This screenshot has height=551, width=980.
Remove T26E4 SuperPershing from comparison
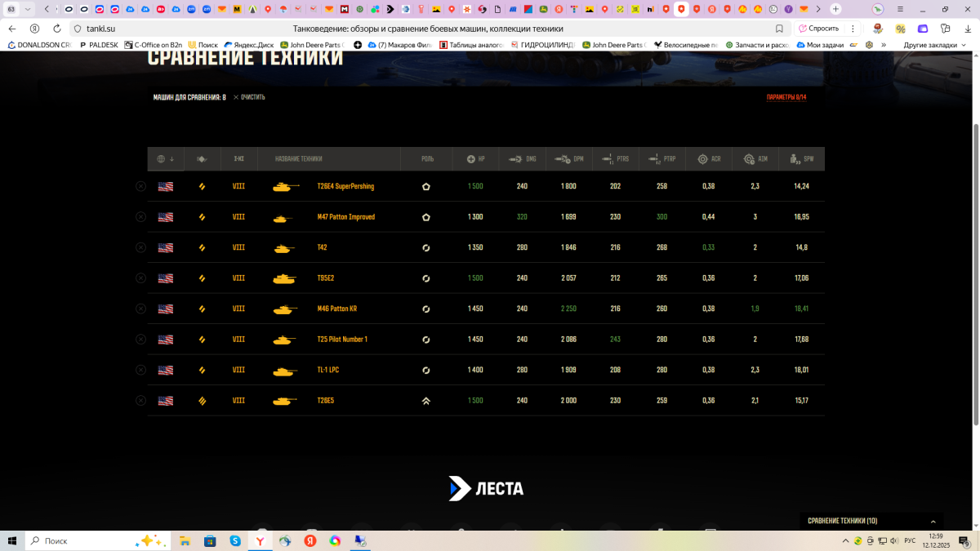point(140,187)
